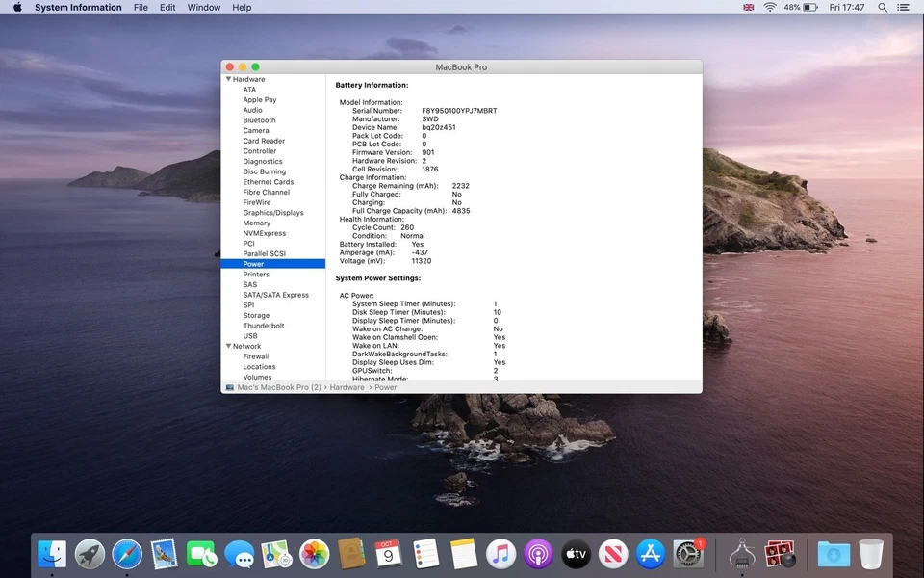Click serial number F8Y950100YPJ7MBRT
This screenshot has height=578, width=924.
[x=459, y=110]
